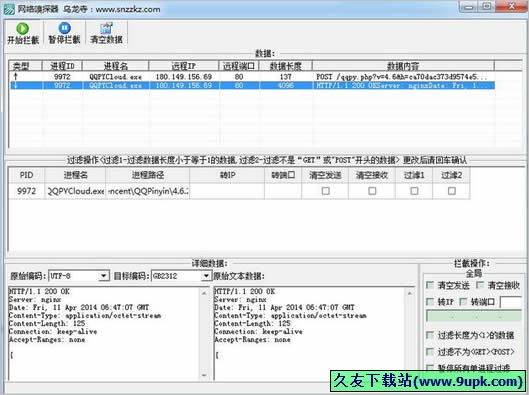The width and height of the screenshot is (529, 395).
Task: Toggle the 过滤1 checkbox for process 9972
Action: (x=414, y=191)
